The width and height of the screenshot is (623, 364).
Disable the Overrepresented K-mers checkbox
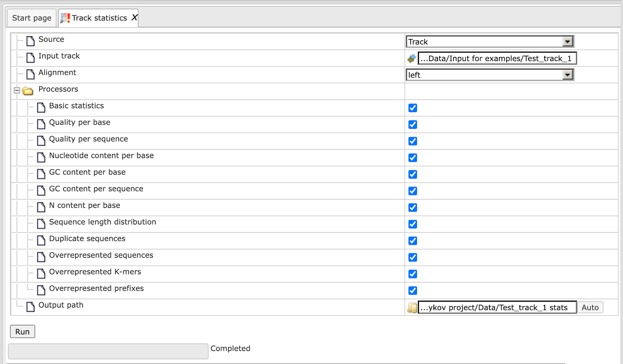pos(413,274)
